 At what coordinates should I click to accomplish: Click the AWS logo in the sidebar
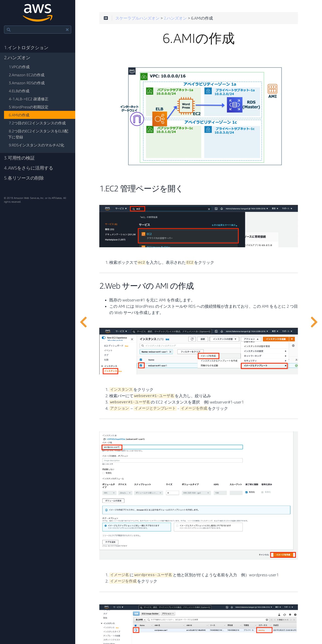(x=38, y=13)
